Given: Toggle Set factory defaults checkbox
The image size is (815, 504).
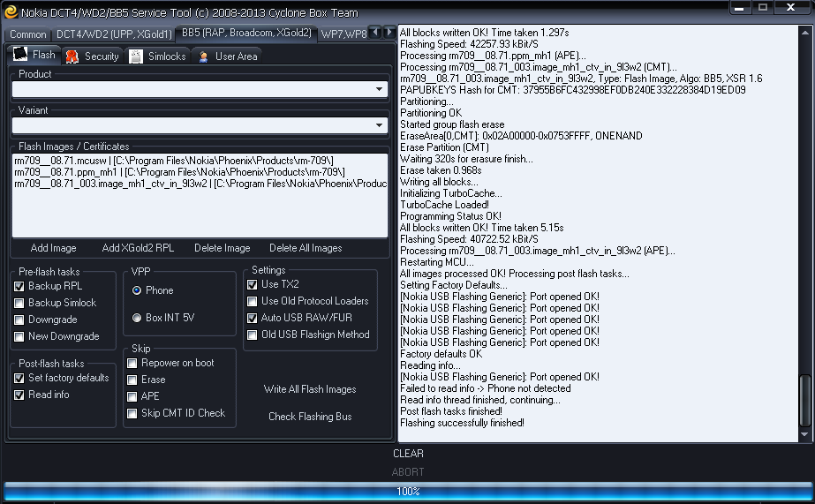Looking at the screenshot, I should [x=19, y=378].
